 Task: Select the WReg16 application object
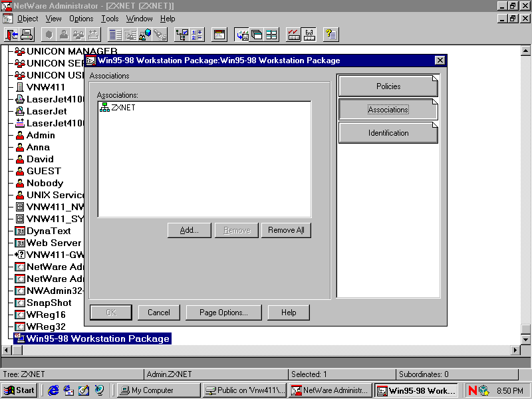[x=41, y=315]
